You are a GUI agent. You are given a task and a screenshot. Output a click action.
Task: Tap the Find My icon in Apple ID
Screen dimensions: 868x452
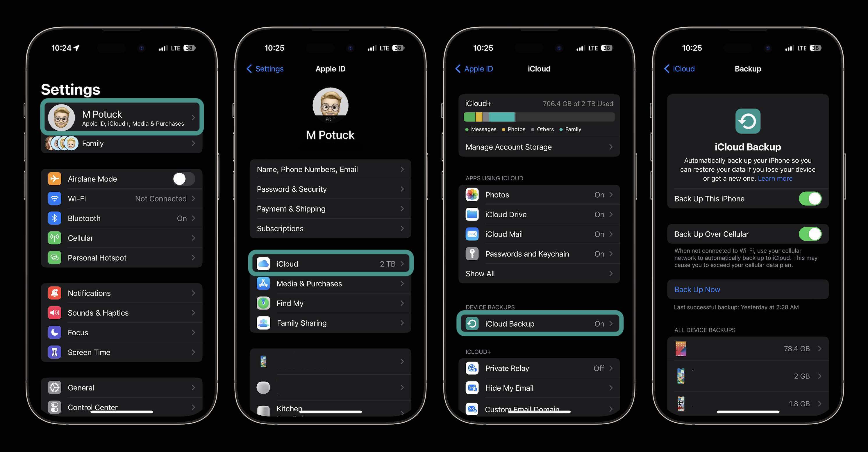coord(263,303)
